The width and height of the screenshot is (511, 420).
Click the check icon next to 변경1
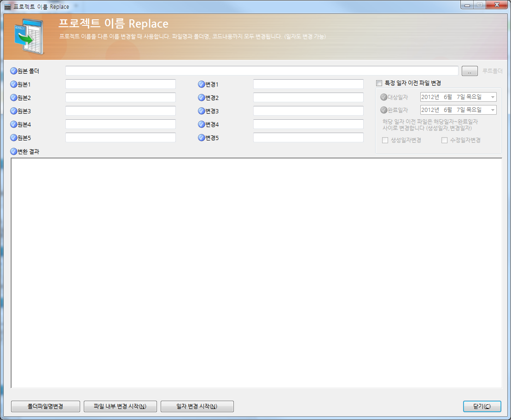point(201,84)
